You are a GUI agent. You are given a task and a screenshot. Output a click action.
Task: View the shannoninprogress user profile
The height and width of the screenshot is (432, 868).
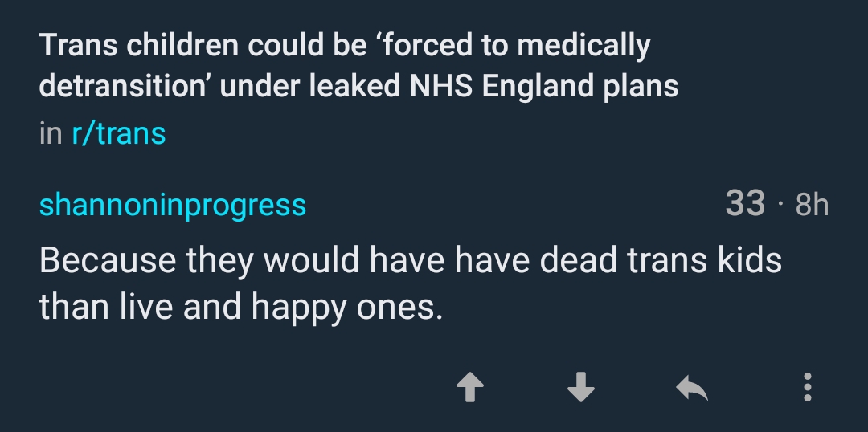[173, 205]
